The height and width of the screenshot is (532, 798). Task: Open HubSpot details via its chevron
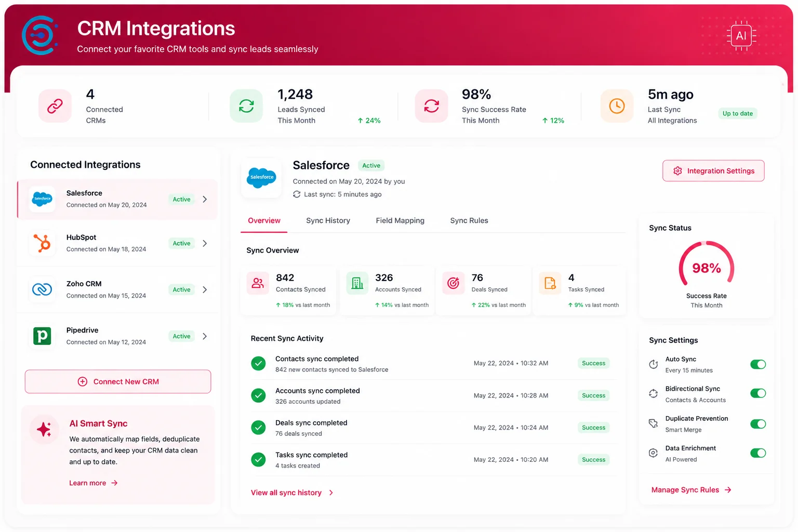[205, 243]
